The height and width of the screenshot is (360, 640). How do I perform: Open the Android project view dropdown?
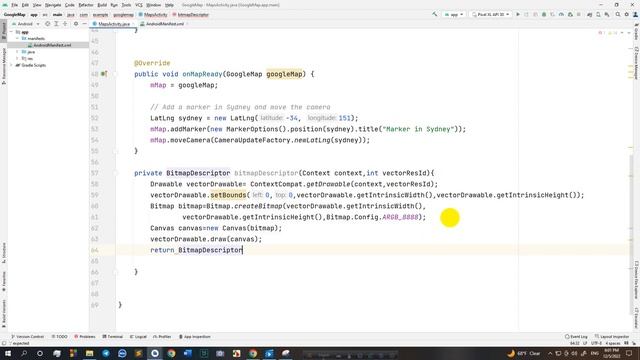(x=26, y=24)
